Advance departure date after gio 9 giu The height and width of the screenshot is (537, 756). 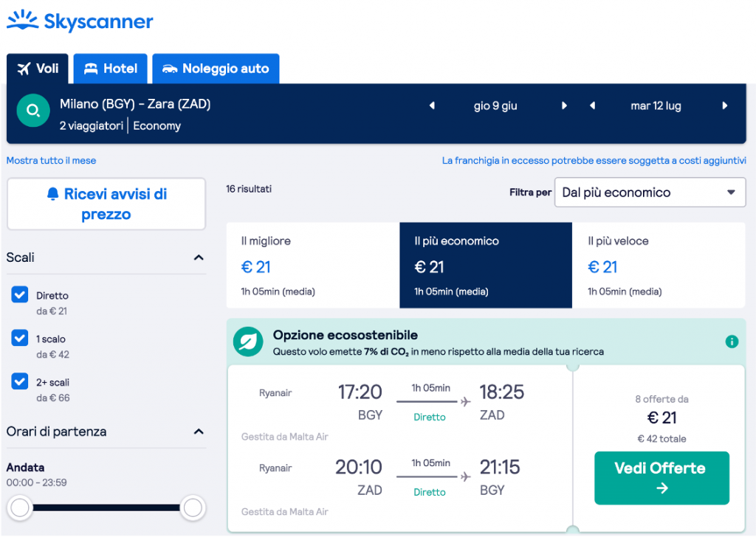pyautogui.click(x=564, y=106)
